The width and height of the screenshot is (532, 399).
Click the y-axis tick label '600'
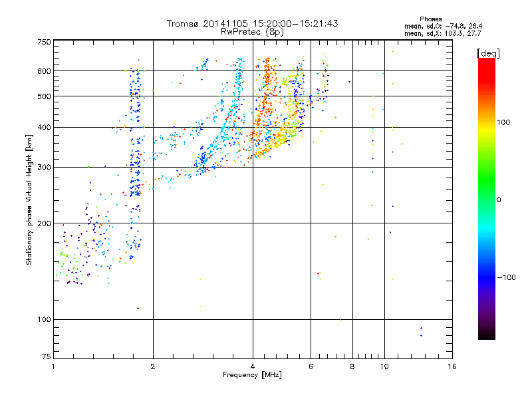(x=44, y=71)
